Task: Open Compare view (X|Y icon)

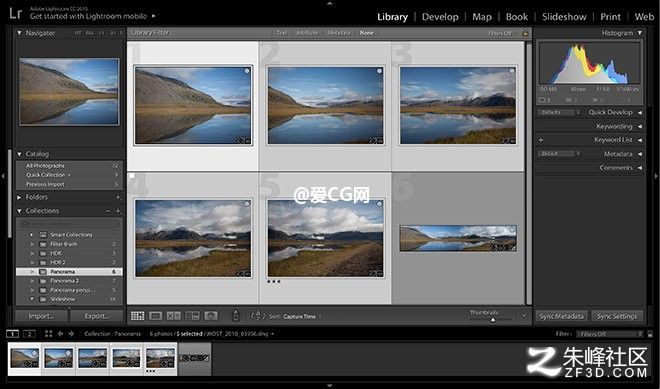Action: pyautogui.click(x=173, y=315)
